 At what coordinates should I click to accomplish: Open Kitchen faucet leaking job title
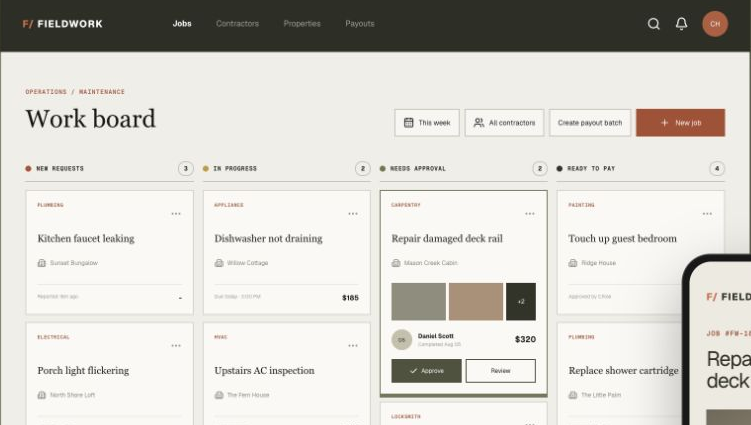point(86,239)
